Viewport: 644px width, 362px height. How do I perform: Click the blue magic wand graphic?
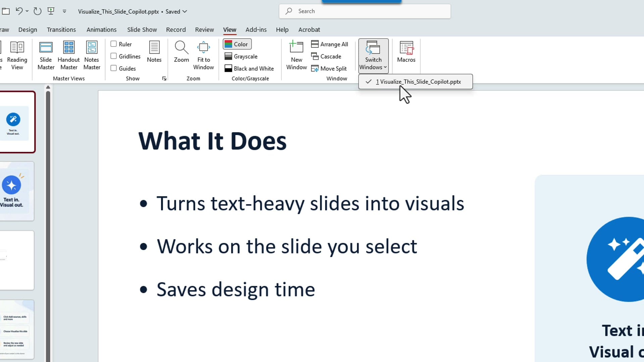tap(616, 259)
